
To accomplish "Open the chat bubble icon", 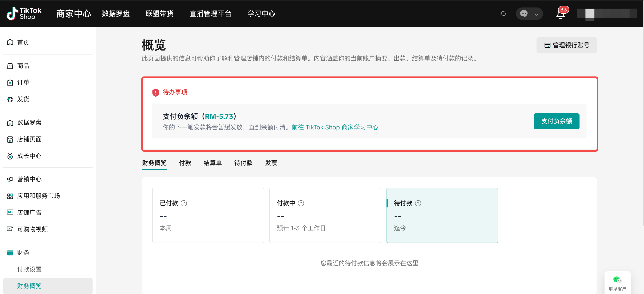I will 524,14.
